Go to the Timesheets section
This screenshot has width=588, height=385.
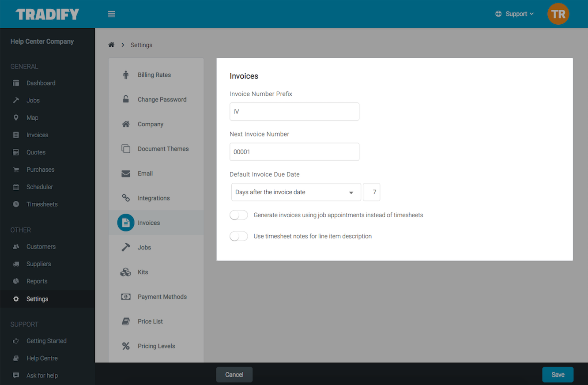pos(43,204)
